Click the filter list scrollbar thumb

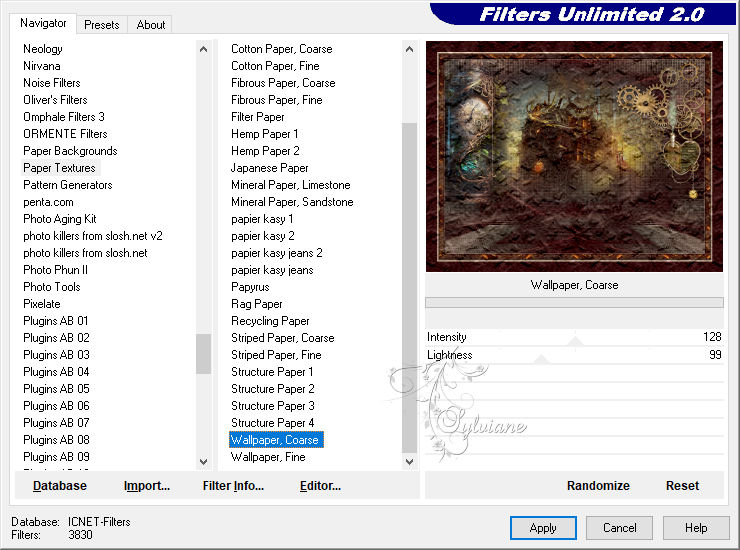tap(410, 288)
